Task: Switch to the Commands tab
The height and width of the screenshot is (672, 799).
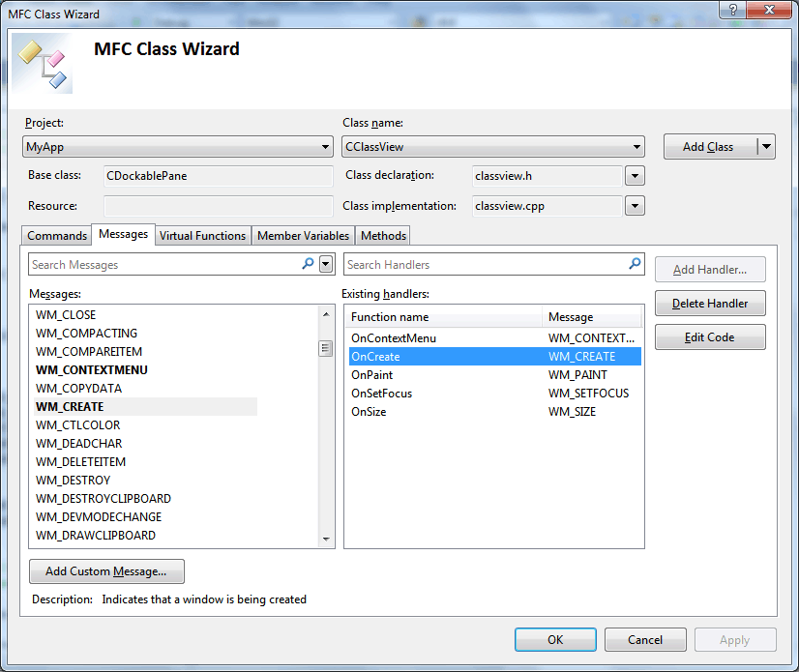Action: pyautogui.click(x=57, y=235)
